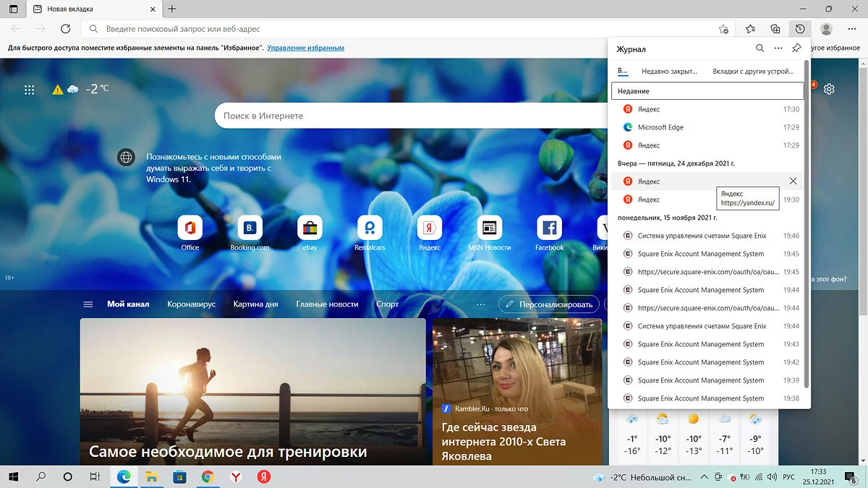Refresh the current page
The height and width of the screenshot is (488, 868).
pos(65,29)
